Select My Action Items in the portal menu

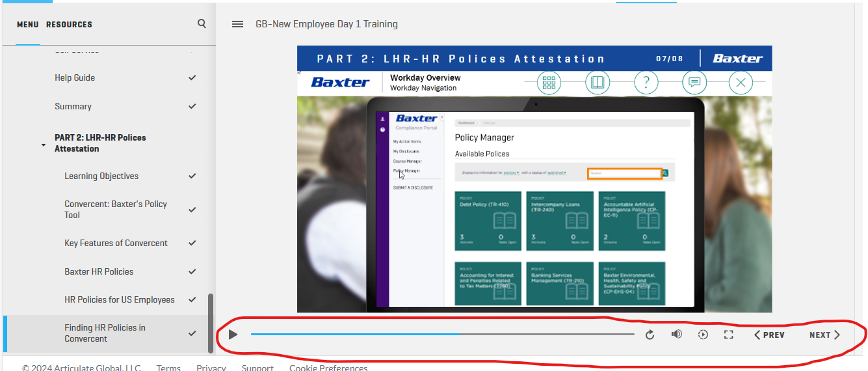[407, 141]
